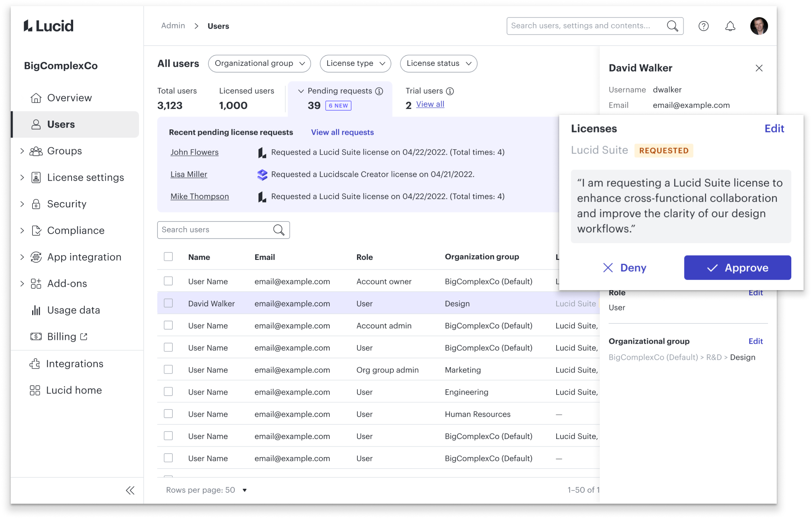Screen dimensions: 812x519
Task: Click the Lucid home grid icon
Action: (35, 390)
